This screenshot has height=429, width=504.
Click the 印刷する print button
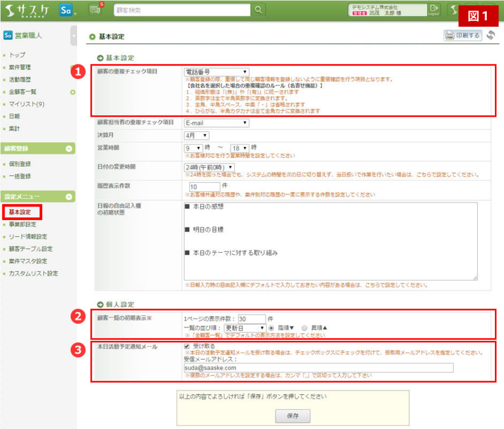click(x=462, y=36)
